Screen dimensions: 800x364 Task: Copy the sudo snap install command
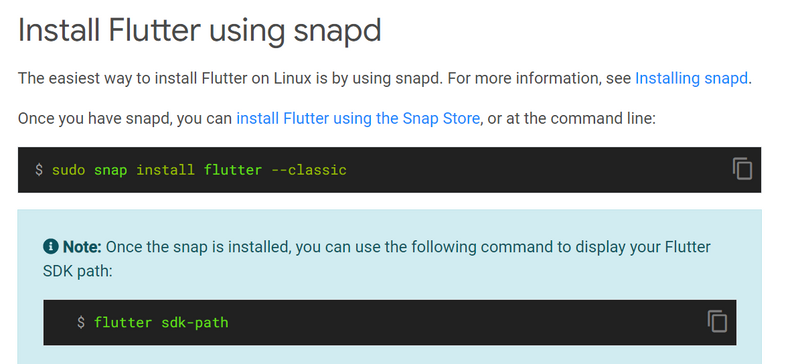[x=742, y=169]
